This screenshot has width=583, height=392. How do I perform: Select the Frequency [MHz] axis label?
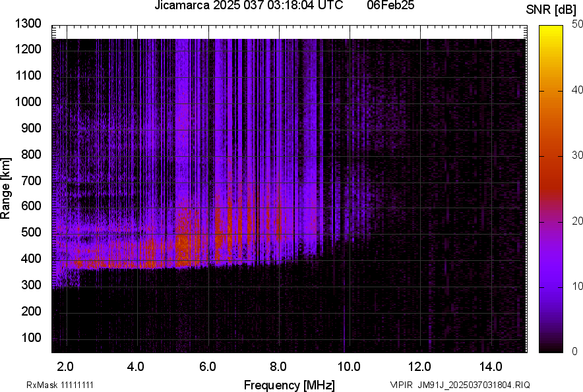click(289, 385)
